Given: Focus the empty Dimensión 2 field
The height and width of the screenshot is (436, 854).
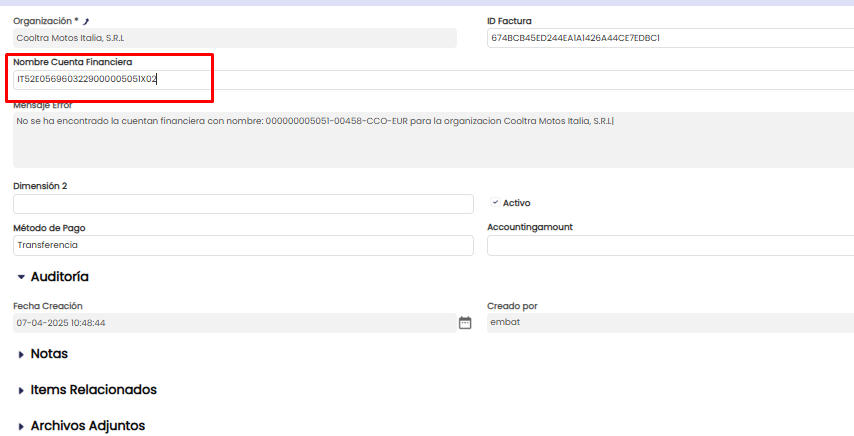Looking at the screenshot, I should [242, 204].
